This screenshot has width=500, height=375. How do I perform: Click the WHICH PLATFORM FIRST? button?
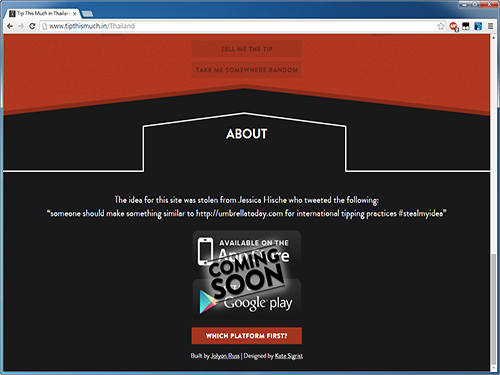(247, 336)
